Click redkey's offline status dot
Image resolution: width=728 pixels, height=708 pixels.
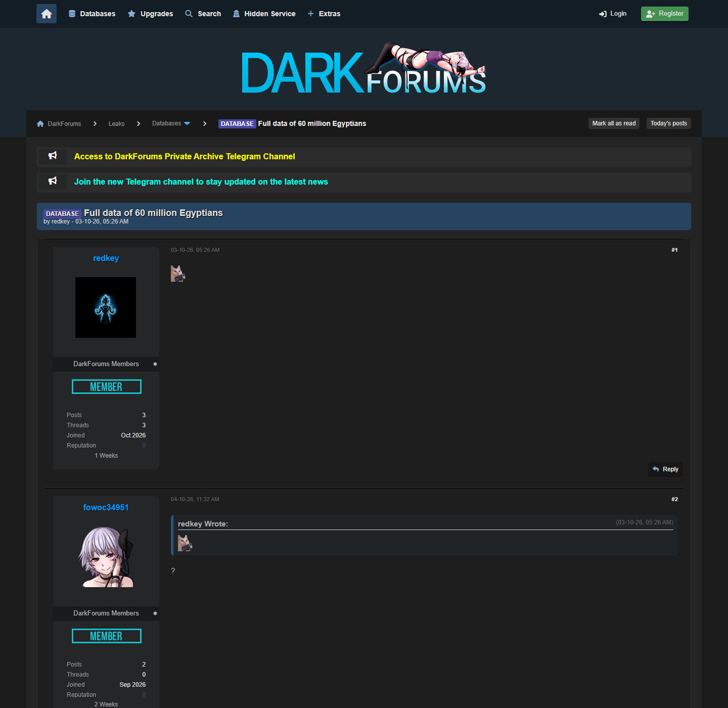point(155,364)
